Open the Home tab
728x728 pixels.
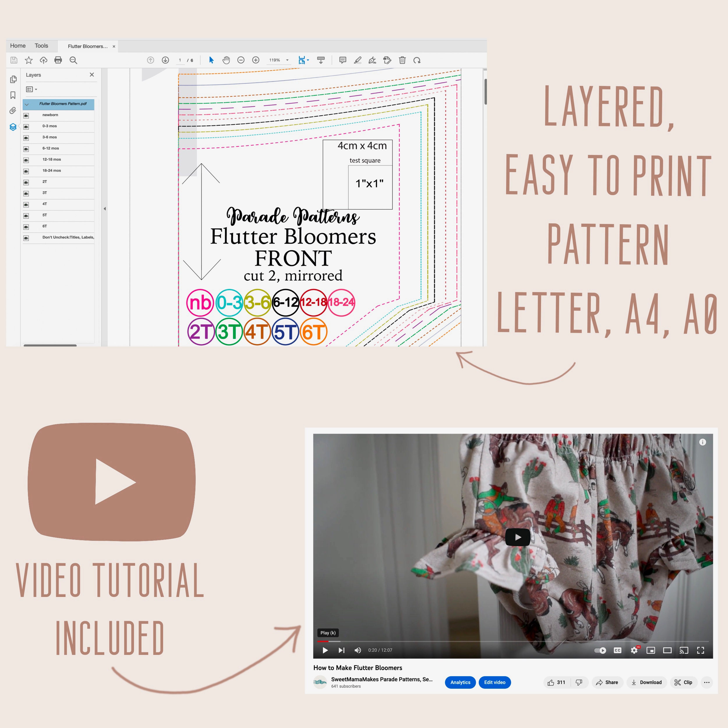[18, 46]
